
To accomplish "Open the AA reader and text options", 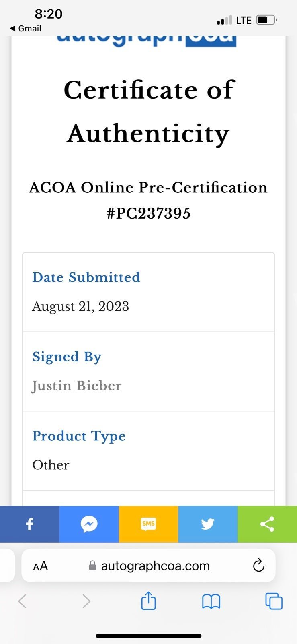I will click(40, 566).
